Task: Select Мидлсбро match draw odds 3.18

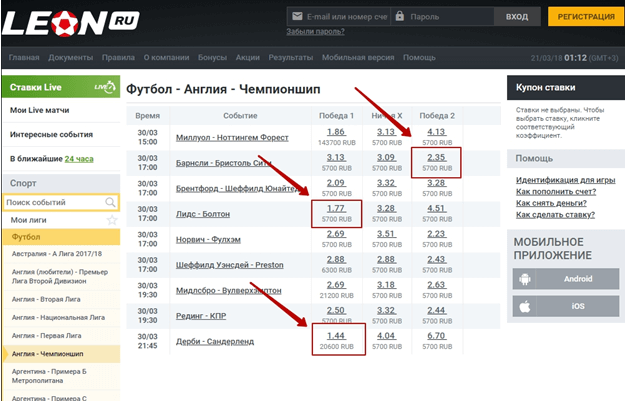Action: pyautogui.click(x=386, y=285)
